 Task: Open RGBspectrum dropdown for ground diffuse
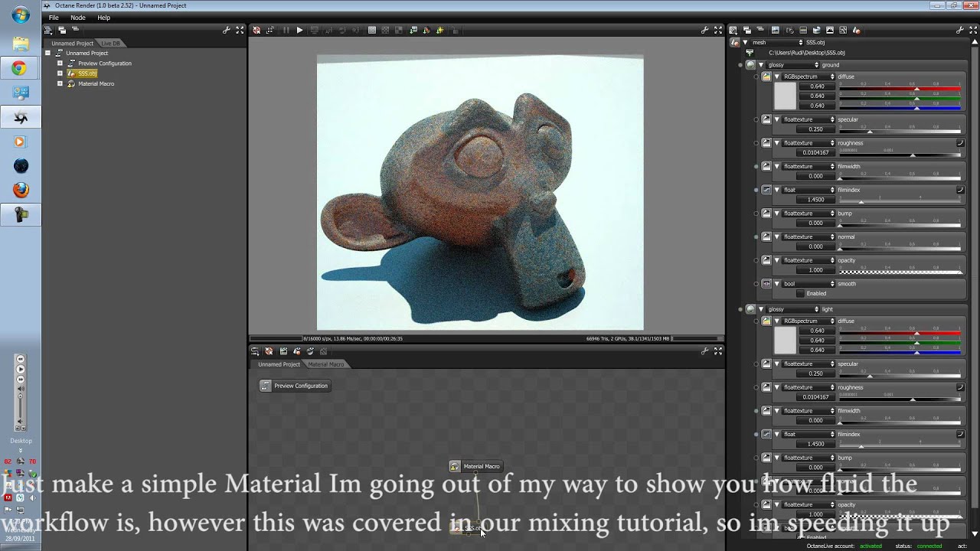pyautogui.click(x=808, y=77)
